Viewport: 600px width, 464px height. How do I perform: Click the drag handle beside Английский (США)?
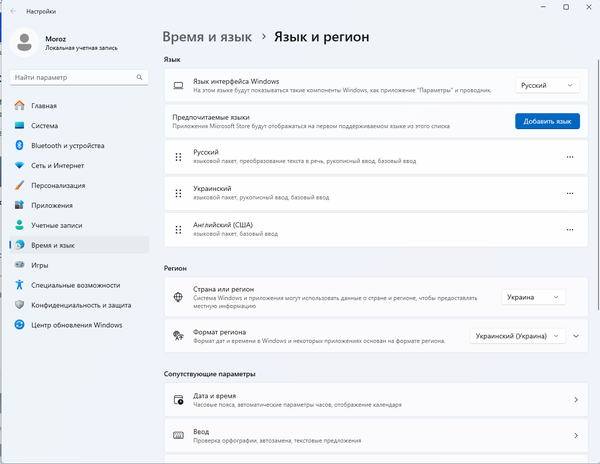coord(178,230)
